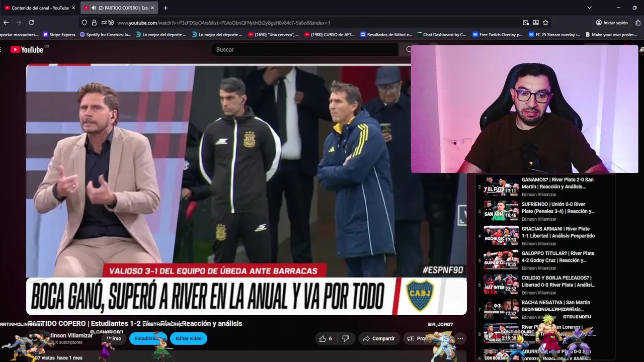Click the Compartir share button
644x362 pixels.
click(x=378, y=338)
